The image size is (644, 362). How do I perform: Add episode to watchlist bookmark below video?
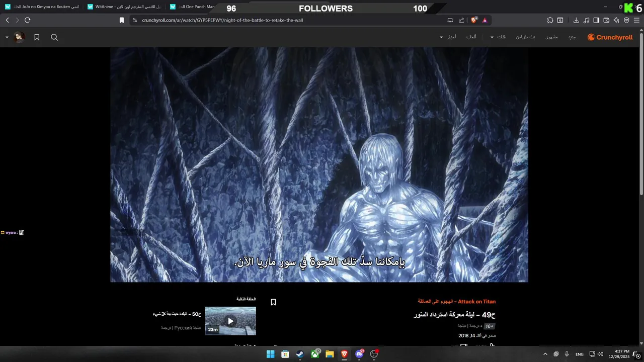[x=273, y=302]
